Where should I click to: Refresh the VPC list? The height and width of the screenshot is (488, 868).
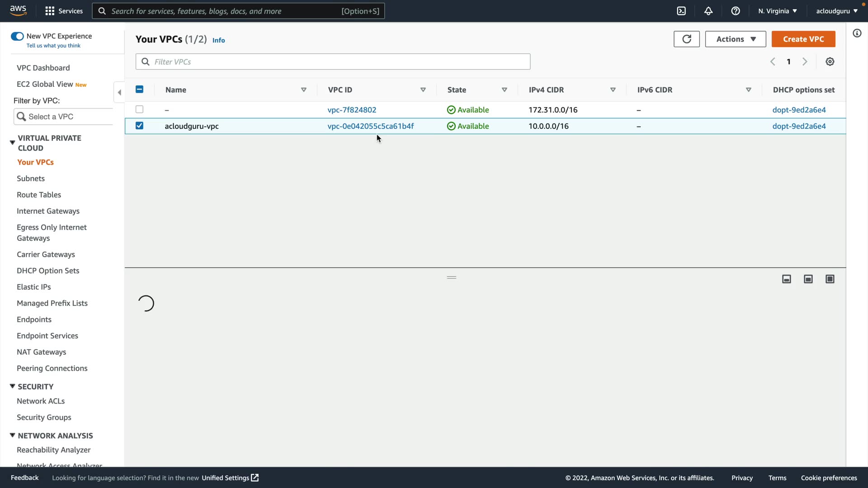pos(686,39)
